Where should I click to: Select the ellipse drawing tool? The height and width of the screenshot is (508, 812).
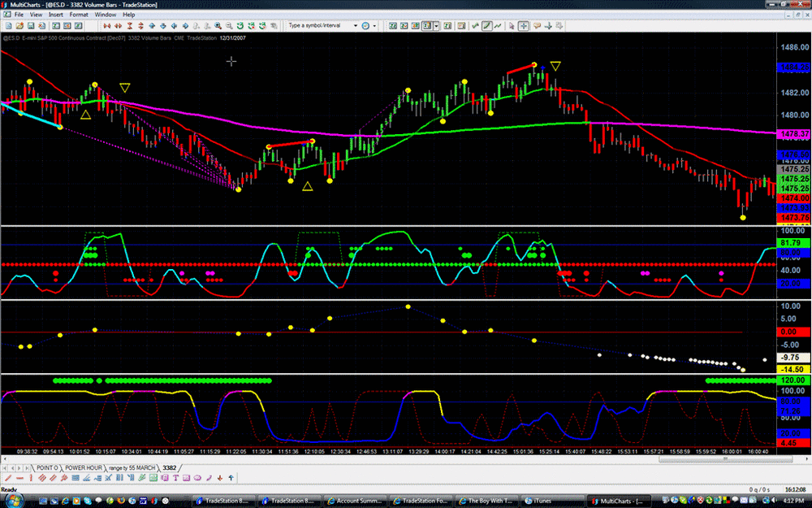[x=197, y=478]
